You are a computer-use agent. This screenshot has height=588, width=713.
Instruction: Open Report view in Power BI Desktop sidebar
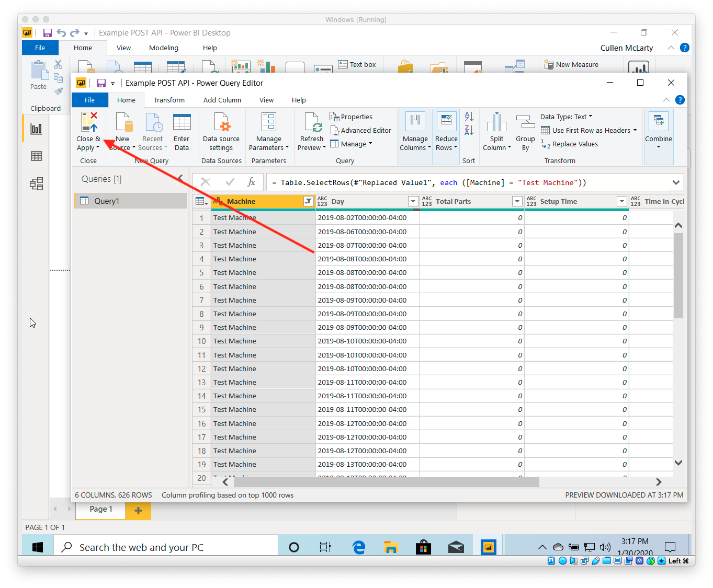(x=36, y=129)
